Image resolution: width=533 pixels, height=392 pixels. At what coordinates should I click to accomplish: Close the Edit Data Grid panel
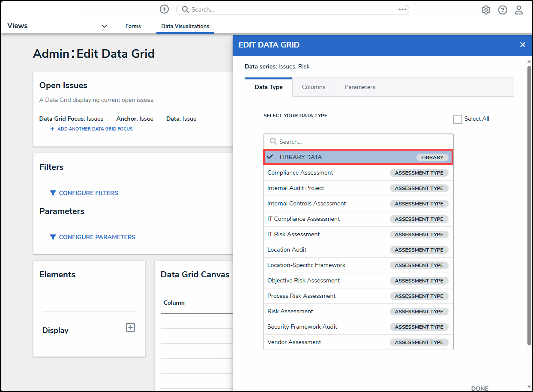pyautogui.click(x=522, y=45)
